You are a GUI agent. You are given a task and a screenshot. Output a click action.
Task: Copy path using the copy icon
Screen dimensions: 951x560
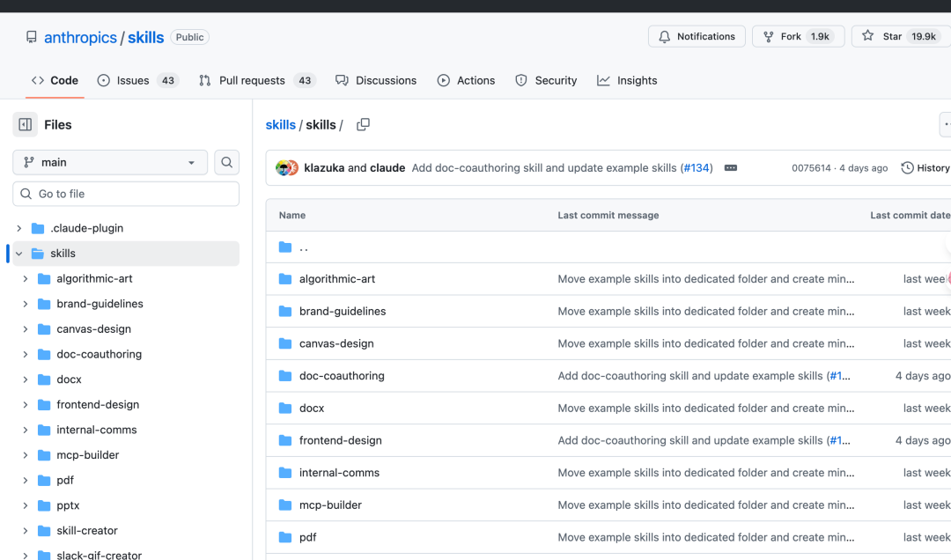tap(363, 125)
